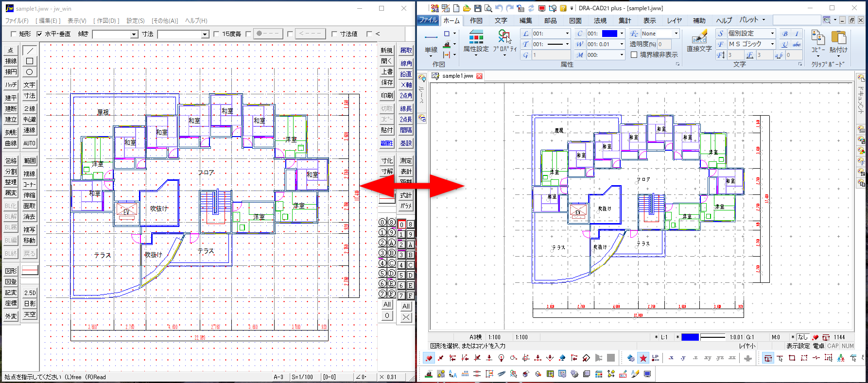This screenshot has width=868, height=383.
Task: Open the T line type 001 dropdown
Action: [x=567, y=44]
